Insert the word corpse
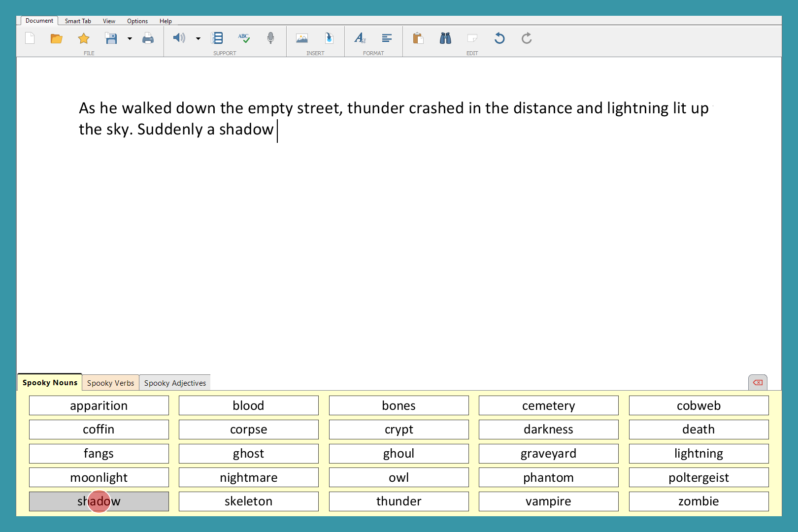798x532 pixels. [x=249, y=430]
